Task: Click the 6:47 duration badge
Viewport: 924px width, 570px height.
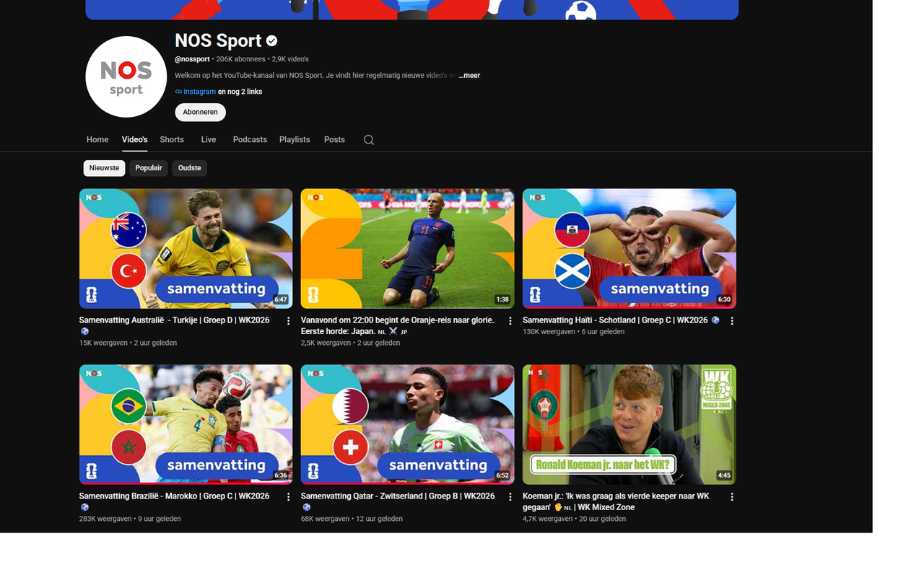Action: click(x=281, y=299)
